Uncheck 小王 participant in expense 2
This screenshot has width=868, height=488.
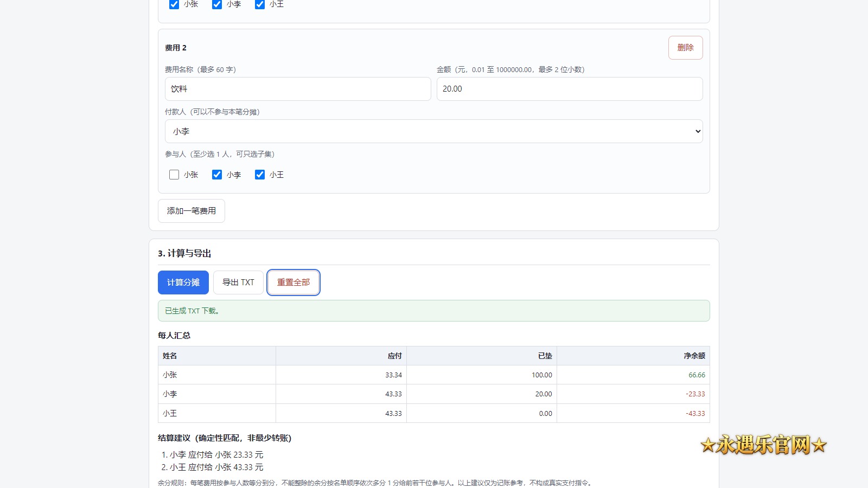pyautogui.click(x=260, y=175)
